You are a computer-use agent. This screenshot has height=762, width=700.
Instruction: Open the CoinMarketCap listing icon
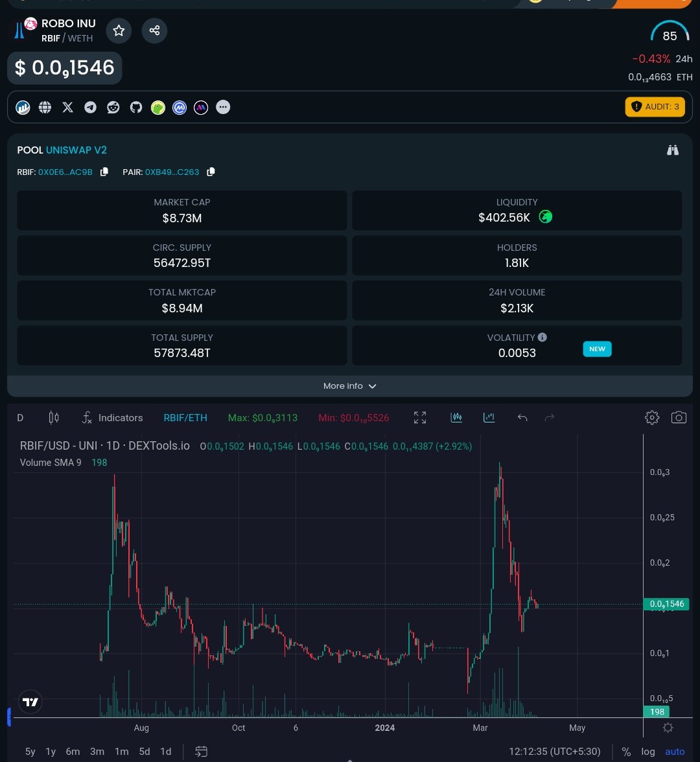coord(180,107)
